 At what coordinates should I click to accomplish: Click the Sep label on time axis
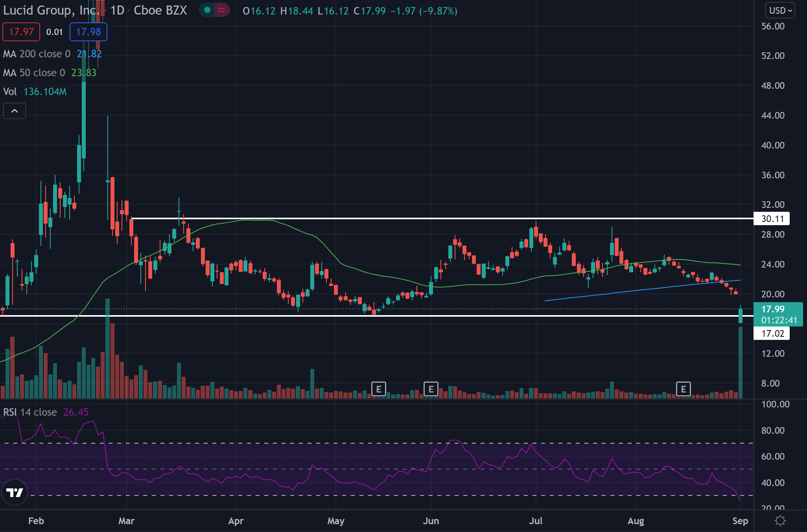[740, 521]
